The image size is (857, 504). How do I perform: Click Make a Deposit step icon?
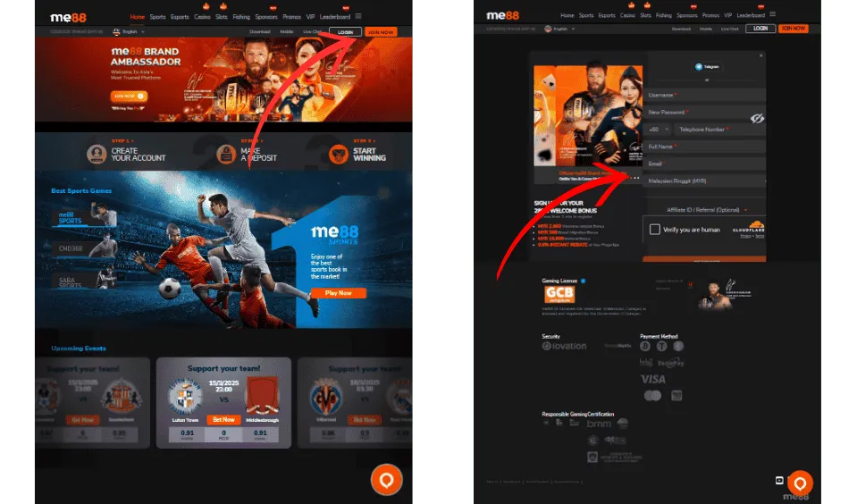pos(226,155)
